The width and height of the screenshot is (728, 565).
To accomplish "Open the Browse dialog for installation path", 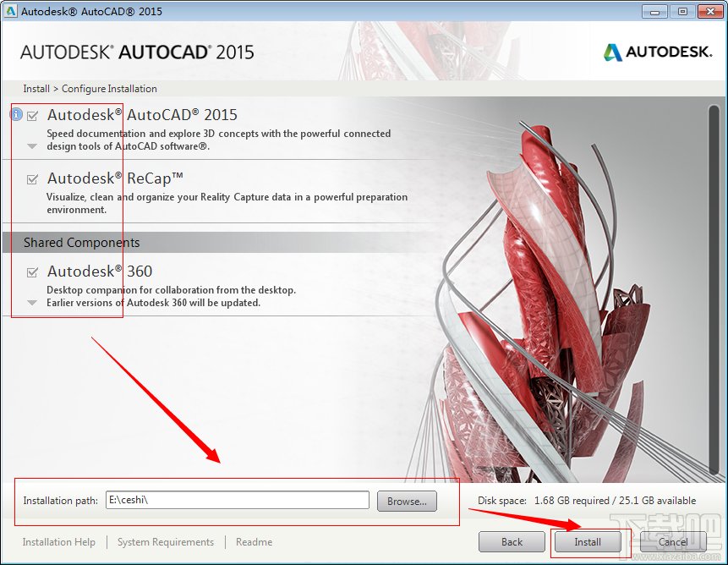I will coord(406,500).
